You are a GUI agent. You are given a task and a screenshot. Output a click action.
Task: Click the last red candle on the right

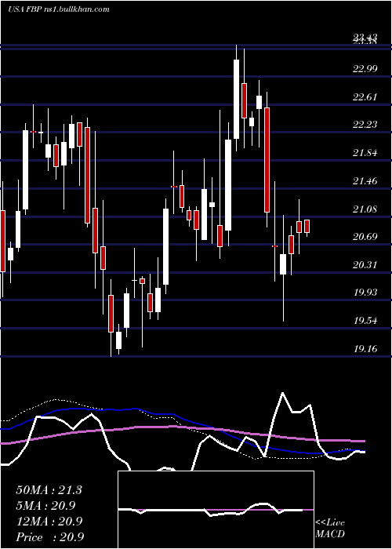pyautogui.click(x=307, y=226)
